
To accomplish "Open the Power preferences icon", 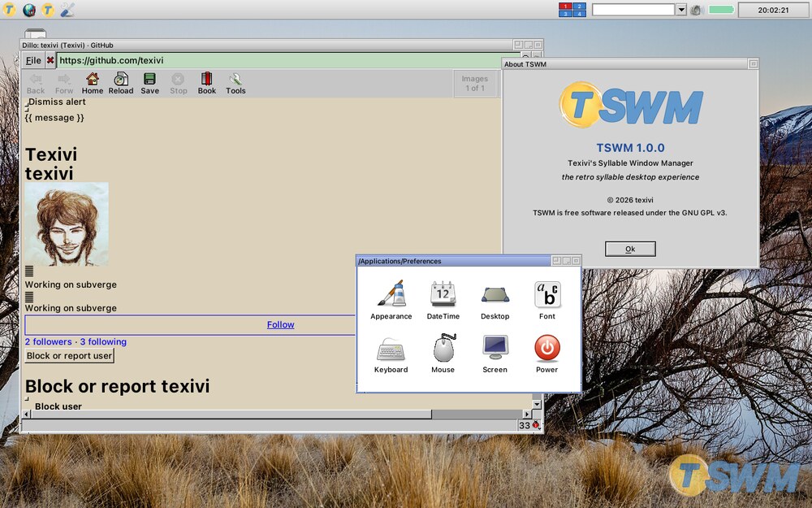I will coord(546,354).
